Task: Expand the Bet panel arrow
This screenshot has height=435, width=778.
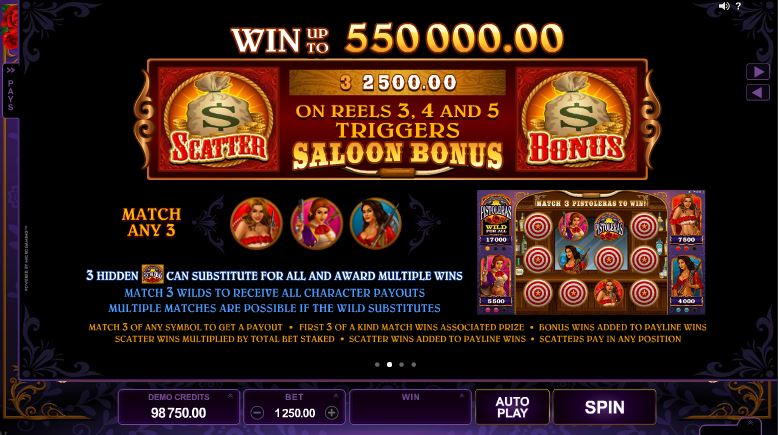Action: [x=336, y=396]
